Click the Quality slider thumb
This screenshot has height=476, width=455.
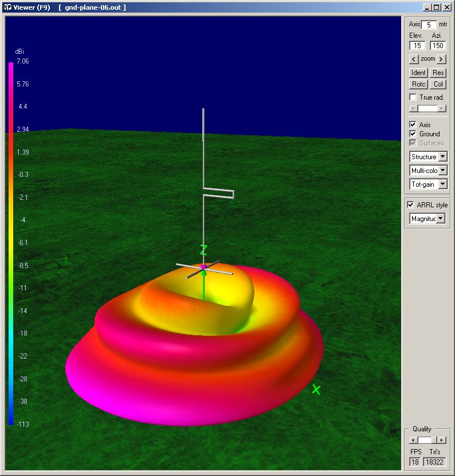425,440
